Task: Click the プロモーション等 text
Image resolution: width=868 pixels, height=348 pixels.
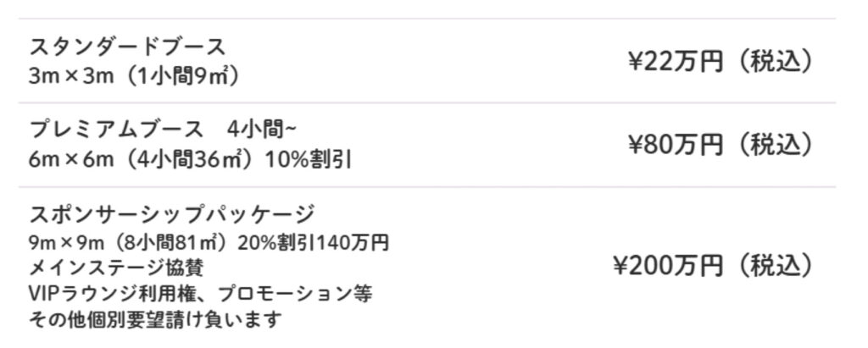Action: pos(295,294)
